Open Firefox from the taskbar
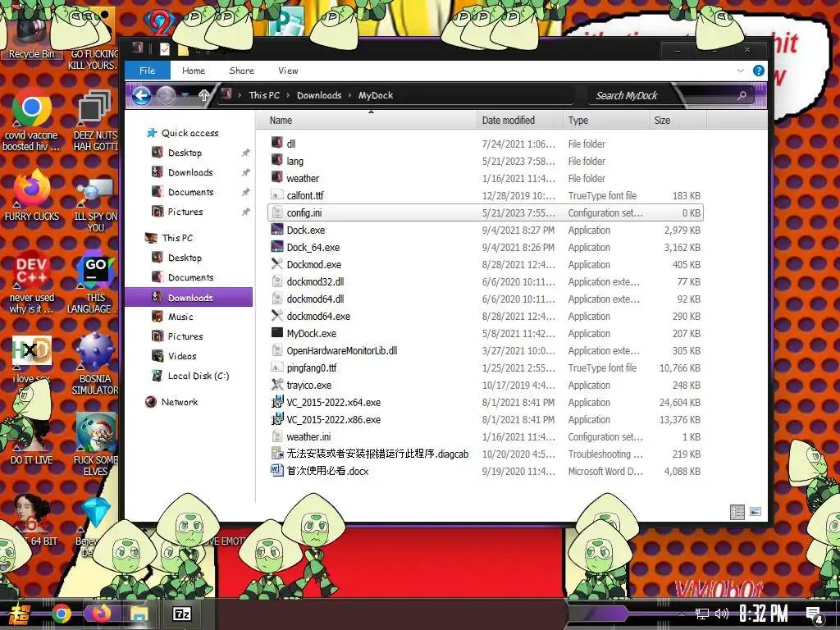 click(x=101, y=614)
